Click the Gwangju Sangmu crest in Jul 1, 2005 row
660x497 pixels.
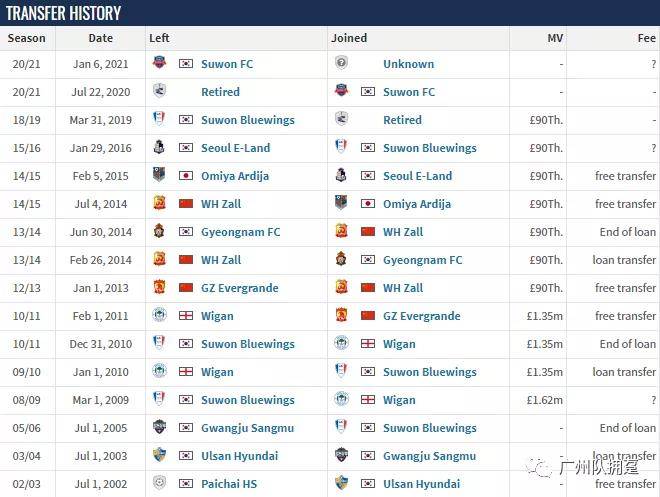159,427
